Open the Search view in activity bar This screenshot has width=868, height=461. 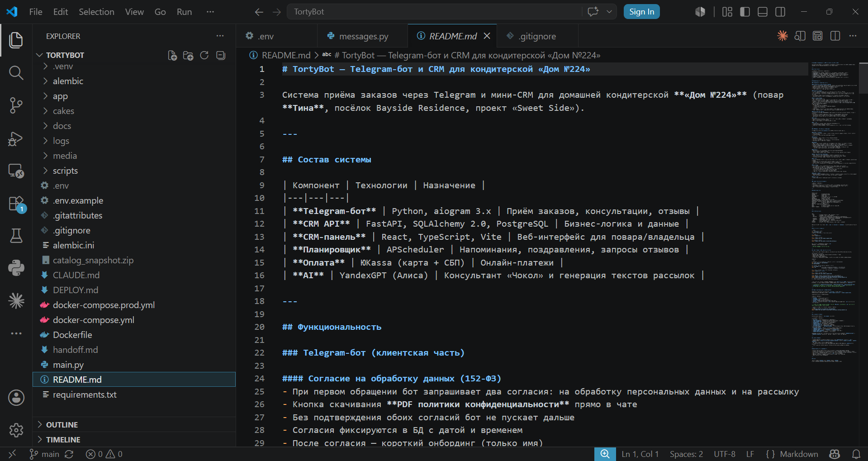tap(16, 72)
